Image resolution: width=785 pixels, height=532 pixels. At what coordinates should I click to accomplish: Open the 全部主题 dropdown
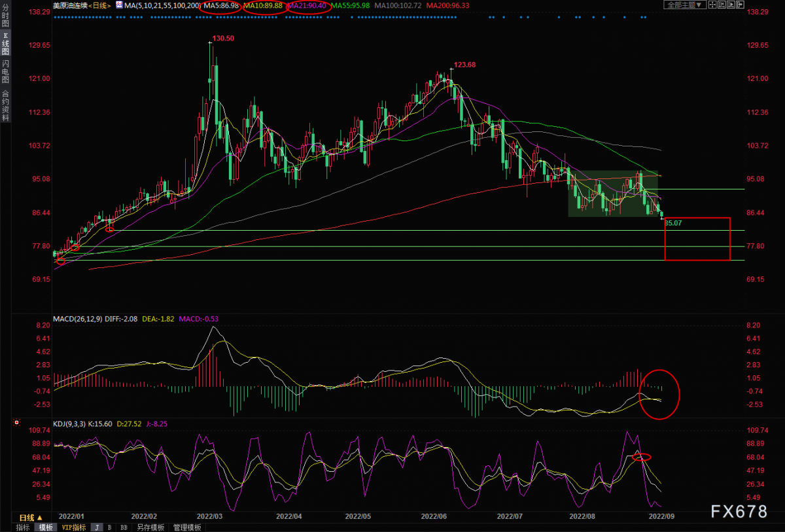[684, 5]
